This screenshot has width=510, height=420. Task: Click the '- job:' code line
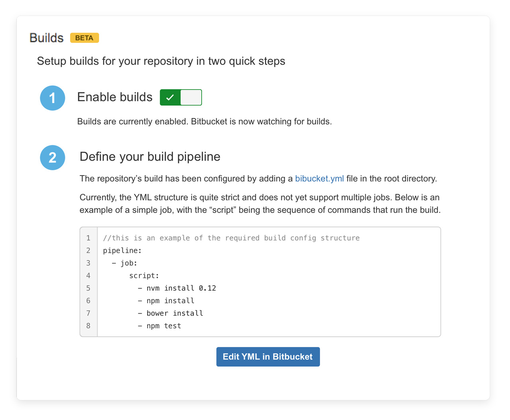(x=125, y=263)
